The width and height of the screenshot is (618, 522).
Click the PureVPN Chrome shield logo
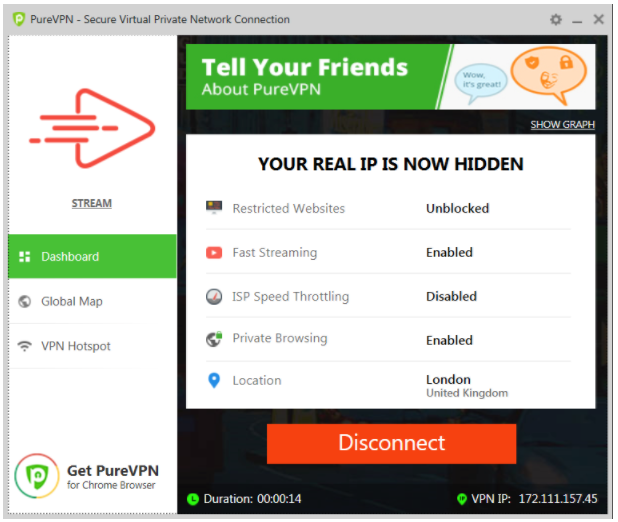coord(37,476)
